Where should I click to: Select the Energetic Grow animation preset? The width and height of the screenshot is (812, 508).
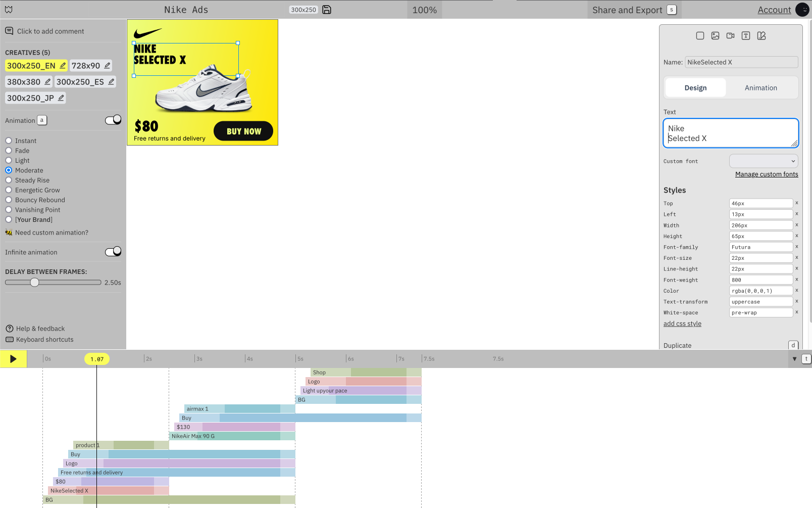[x=9, y=190]
